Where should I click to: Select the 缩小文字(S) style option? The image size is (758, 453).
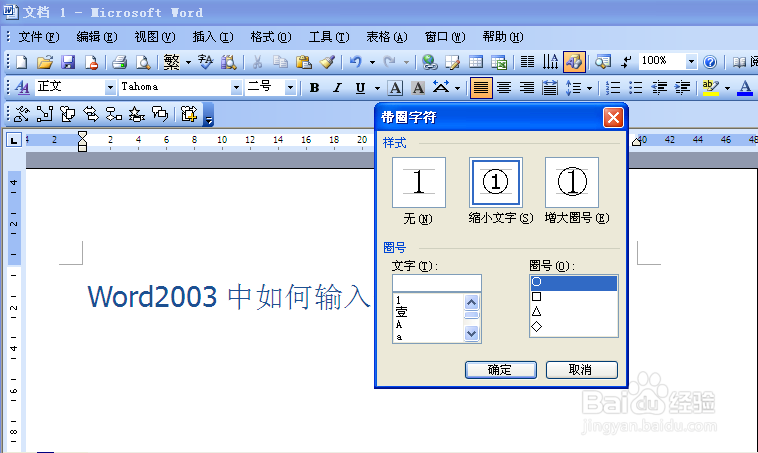coord(496,182)
